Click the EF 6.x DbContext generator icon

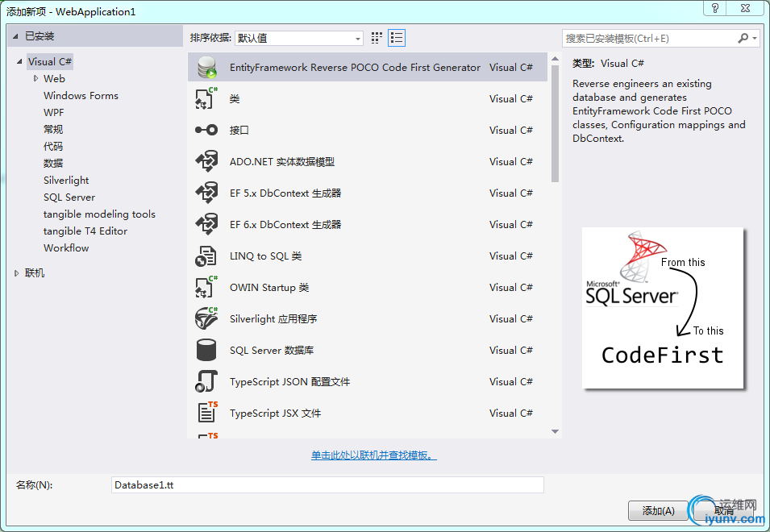206,224
